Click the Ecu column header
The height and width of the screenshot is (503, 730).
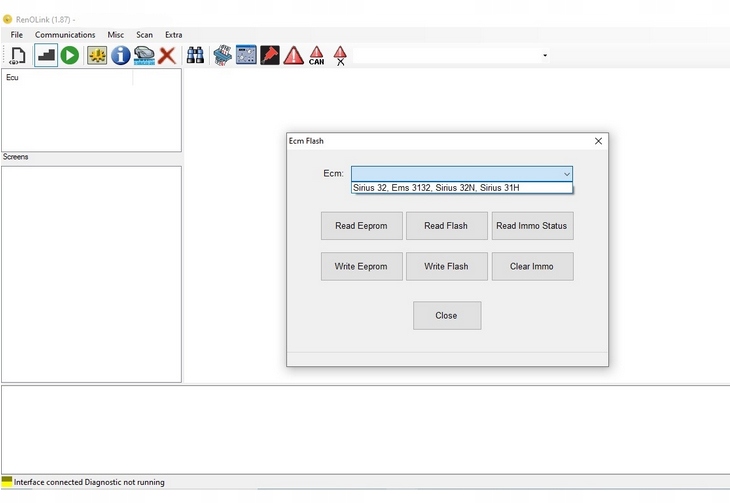(x=68, y=77)
